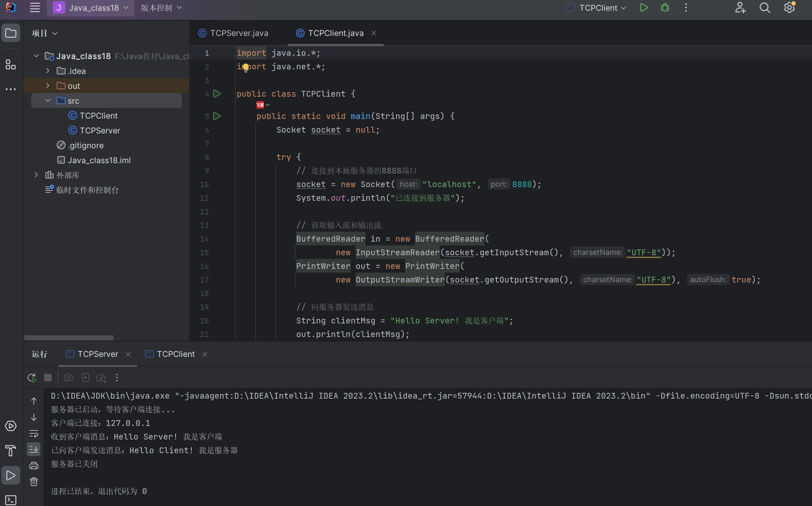Image resolution: width=812 pixels, height=506 pixels.
Task: Switch to TCPClient run tab
Action: 175,354
